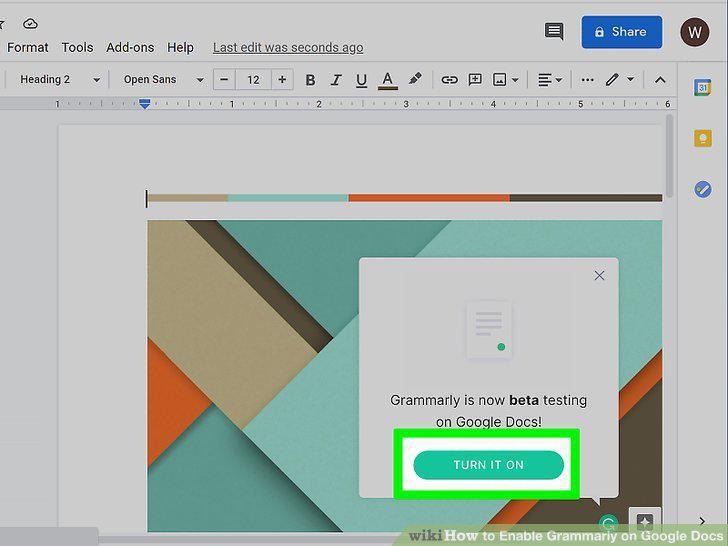Click the insert link icon

[x=449, y=80]
